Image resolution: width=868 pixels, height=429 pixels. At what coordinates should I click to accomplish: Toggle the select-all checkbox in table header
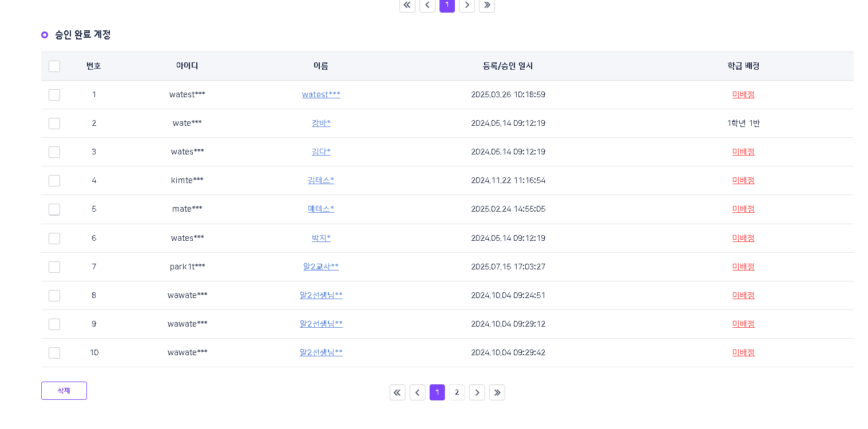coord(54,66)
